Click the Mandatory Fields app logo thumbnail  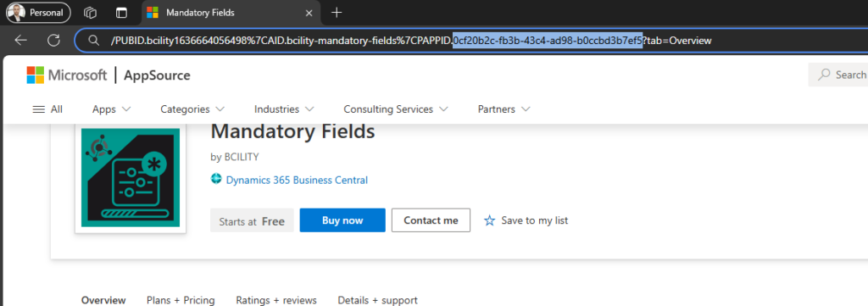tap(131, 177)
